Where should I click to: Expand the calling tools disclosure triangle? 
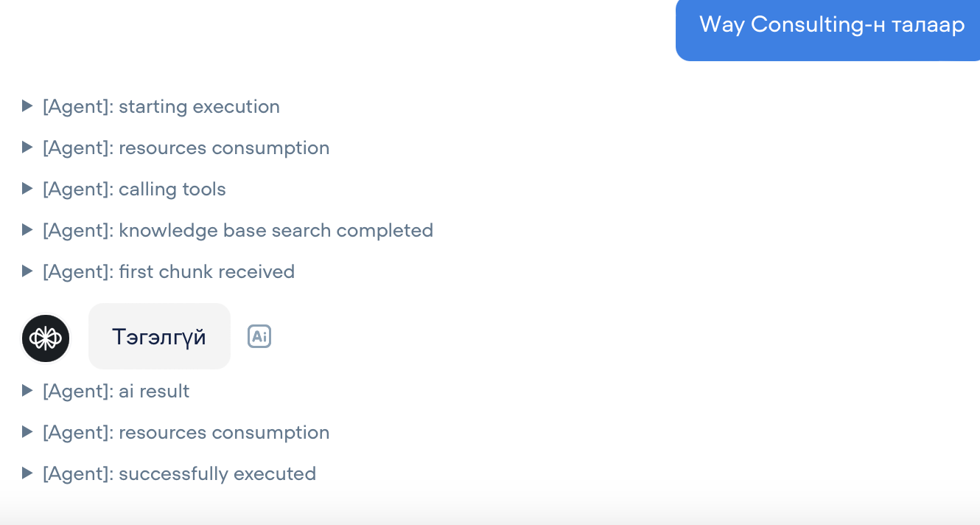(28, 189)
